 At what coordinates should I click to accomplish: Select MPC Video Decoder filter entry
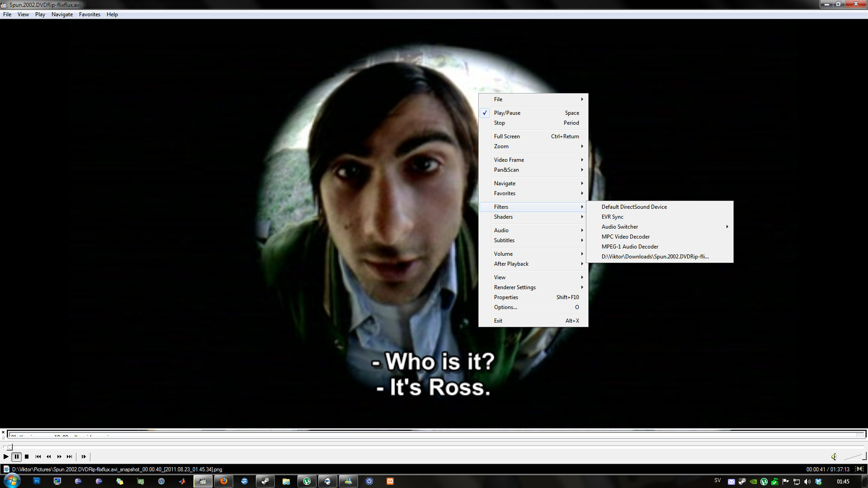pyautogui.click(x=626, y=237)
